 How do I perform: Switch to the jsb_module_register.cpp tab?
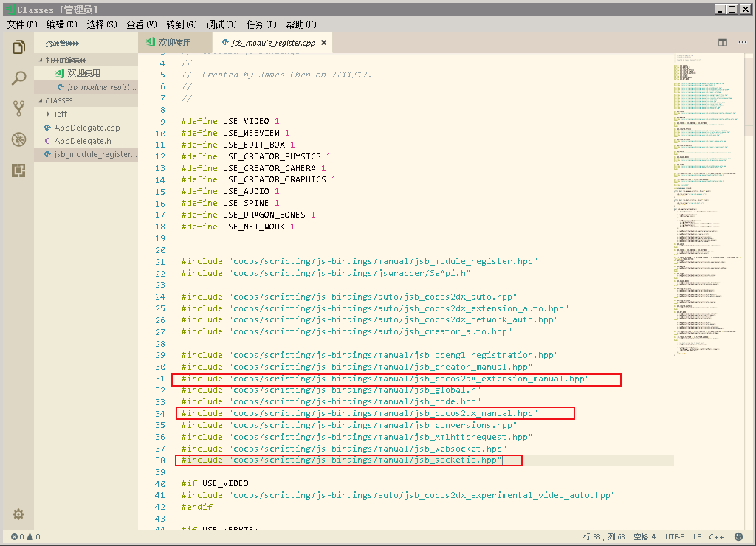pos(273,42)
